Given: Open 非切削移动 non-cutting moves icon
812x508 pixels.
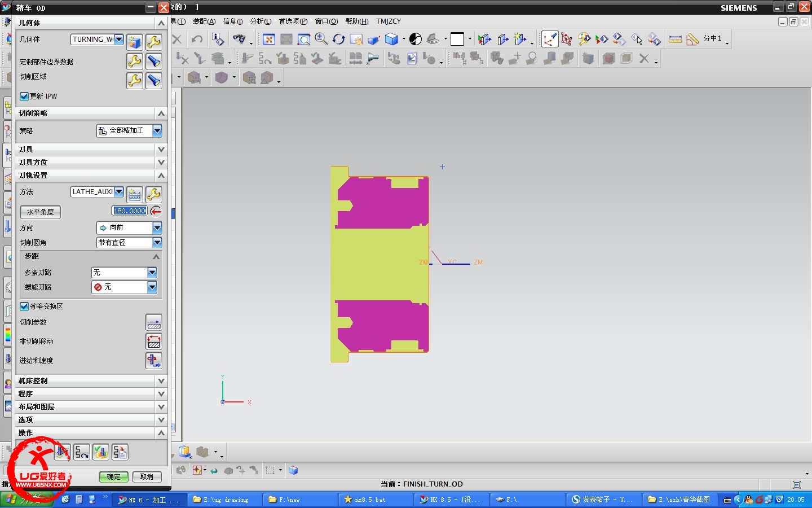Looking at the screenshot, I should coord(153,341).
